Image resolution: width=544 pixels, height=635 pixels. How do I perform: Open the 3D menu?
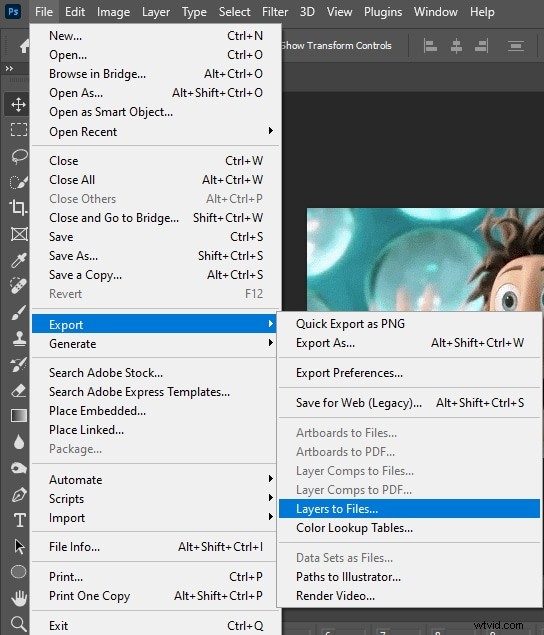[x=307, y=12]
